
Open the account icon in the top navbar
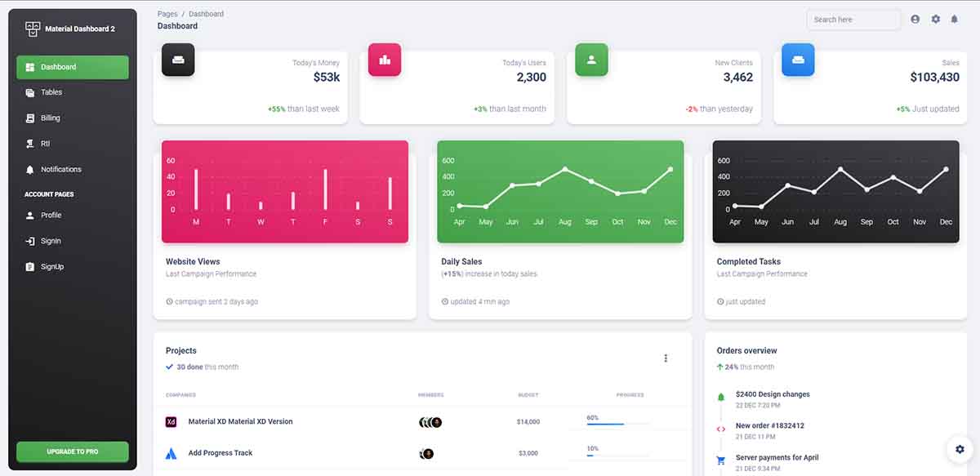(x=915, y=19)
